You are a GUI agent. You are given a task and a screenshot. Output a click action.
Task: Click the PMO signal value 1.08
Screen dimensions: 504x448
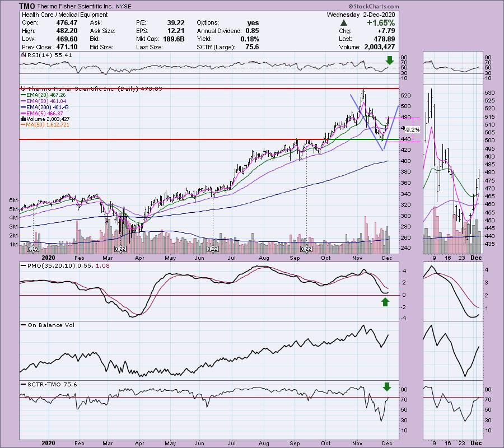(103, 266)
